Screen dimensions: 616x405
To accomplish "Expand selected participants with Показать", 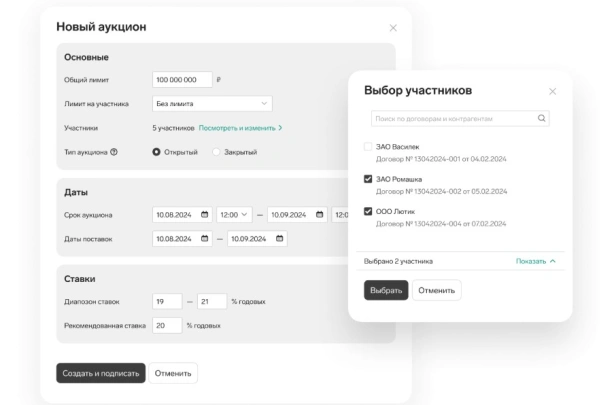I will click(536, 261).
